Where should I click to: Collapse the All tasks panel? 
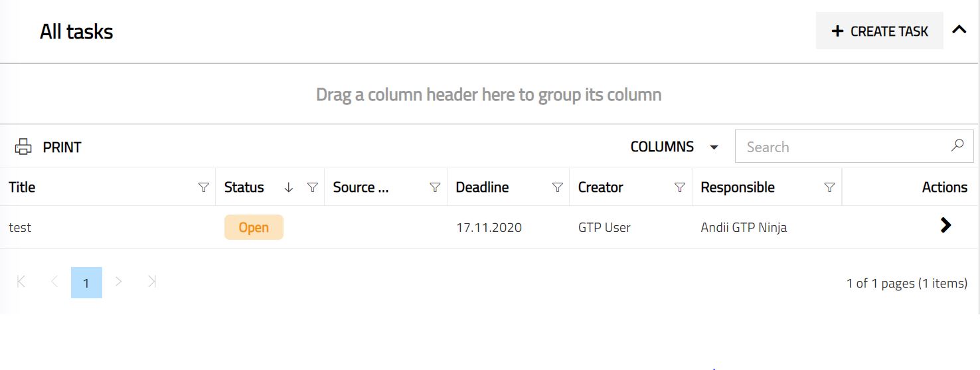pyautogui.click(x=959, y=30)
